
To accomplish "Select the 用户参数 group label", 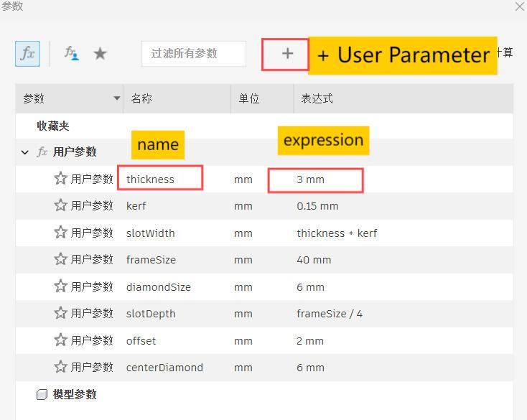I will (x=75, y=152).
